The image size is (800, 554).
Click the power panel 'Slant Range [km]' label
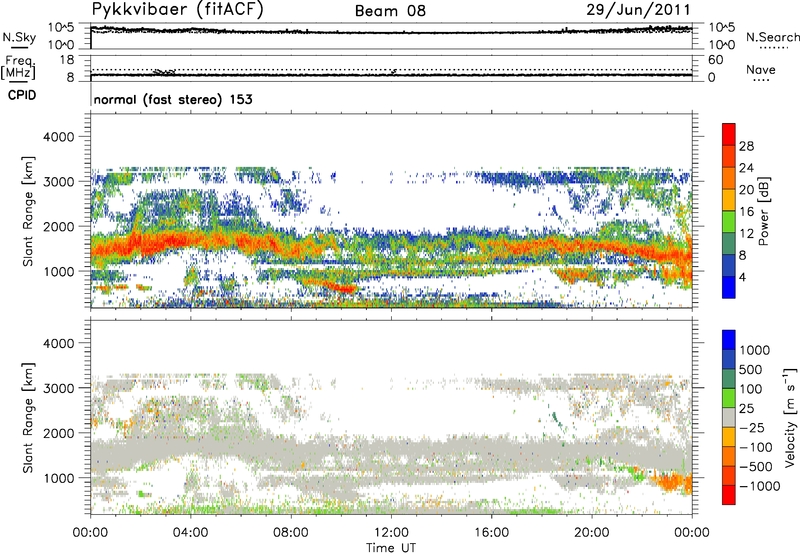pos(28,211)
